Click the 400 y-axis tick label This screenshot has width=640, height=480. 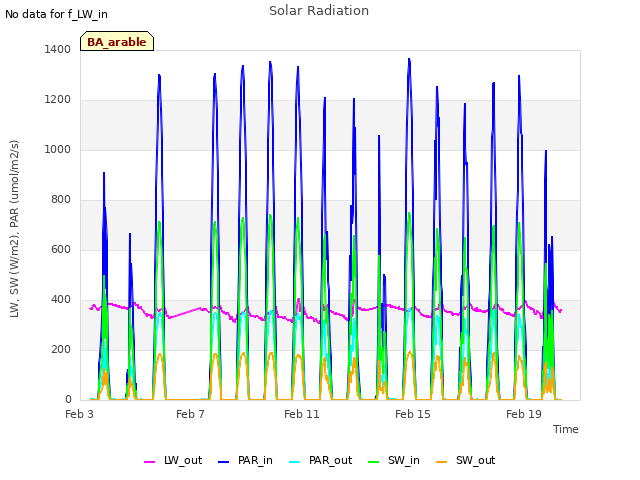pyautogui.click(x=61, y=300)
